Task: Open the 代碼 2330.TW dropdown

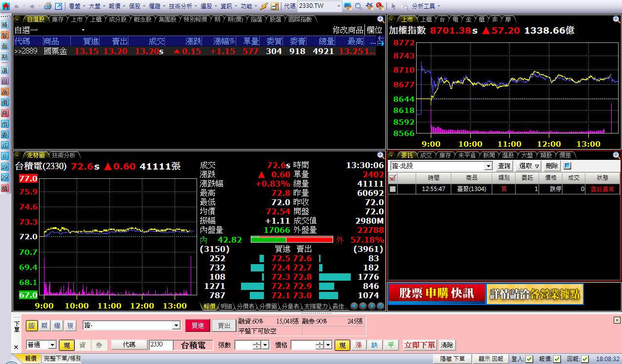Action: coord(338,6)
